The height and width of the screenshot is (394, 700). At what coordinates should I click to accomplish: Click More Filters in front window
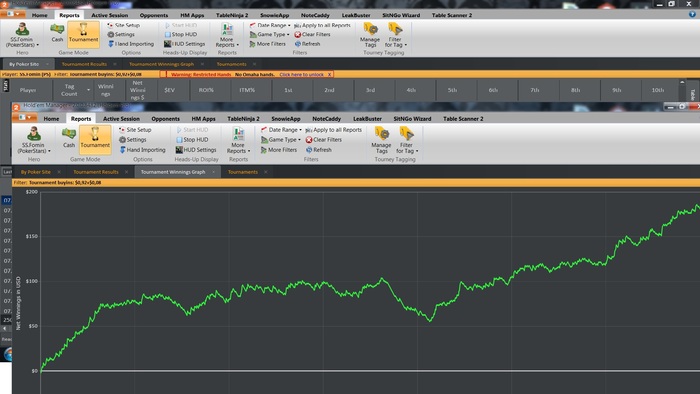(279, 150)
